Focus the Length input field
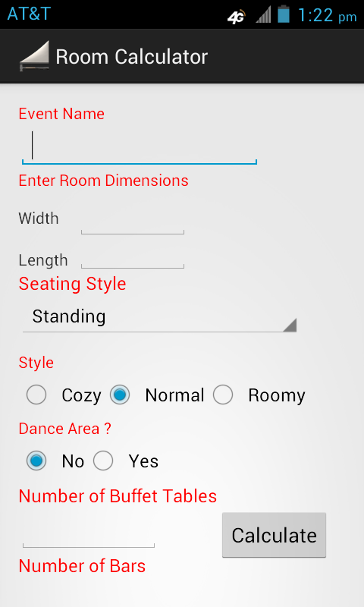Viewport: 364px width, 607px height. (132, 257)
